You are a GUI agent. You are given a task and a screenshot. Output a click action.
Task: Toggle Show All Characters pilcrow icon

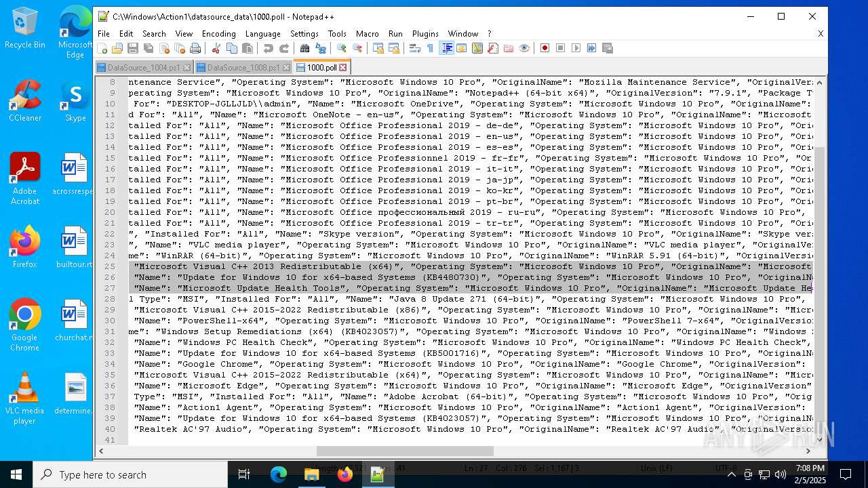tap(430, 48)
